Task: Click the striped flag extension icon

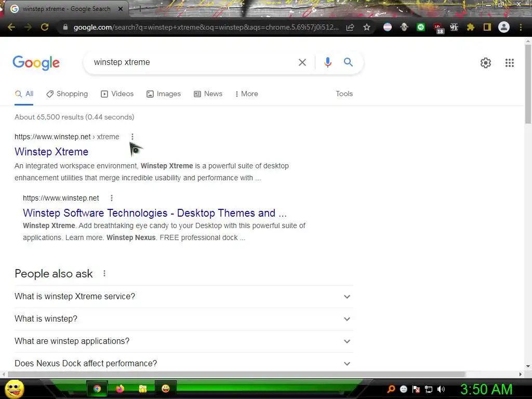Action: coord(388,27)
